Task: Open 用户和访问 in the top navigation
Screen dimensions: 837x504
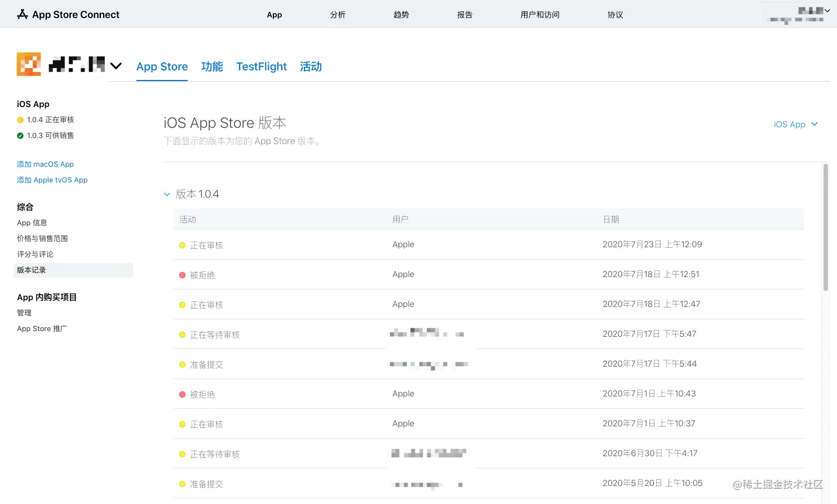Action: coord(540,15)
